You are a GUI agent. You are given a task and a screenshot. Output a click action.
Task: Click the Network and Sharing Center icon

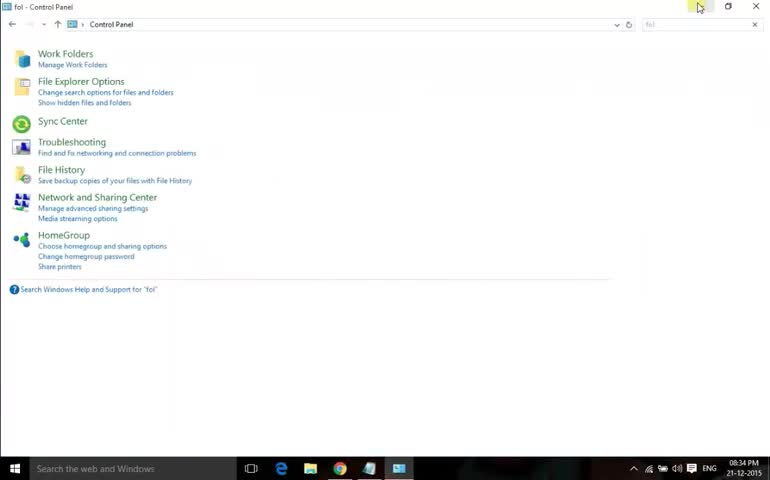point(22,202)
